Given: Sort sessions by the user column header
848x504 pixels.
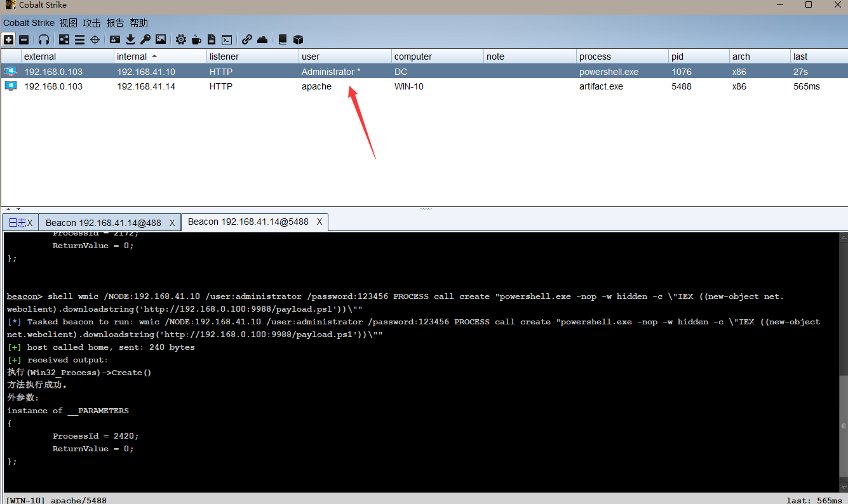Looking at the screenshot, I should click(x=345, y=56).
